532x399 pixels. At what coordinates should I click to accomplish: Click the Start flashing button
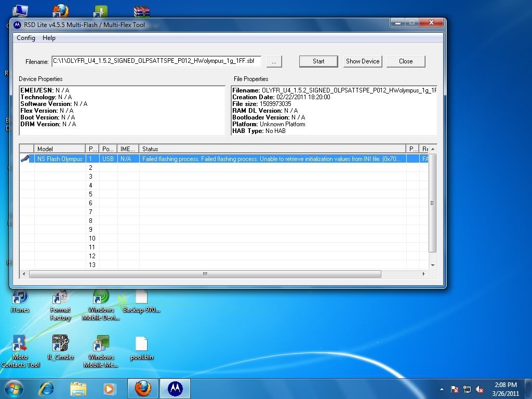(318, 61)
